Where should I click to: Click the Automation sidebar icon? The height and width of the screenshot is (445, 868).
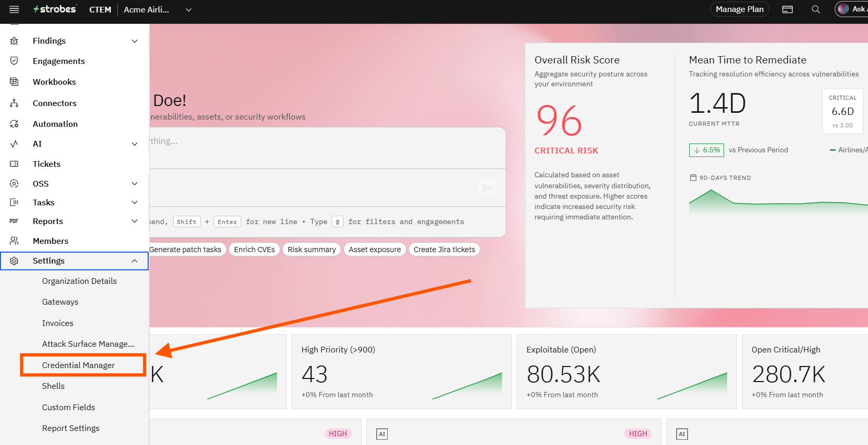pos(14,124)
